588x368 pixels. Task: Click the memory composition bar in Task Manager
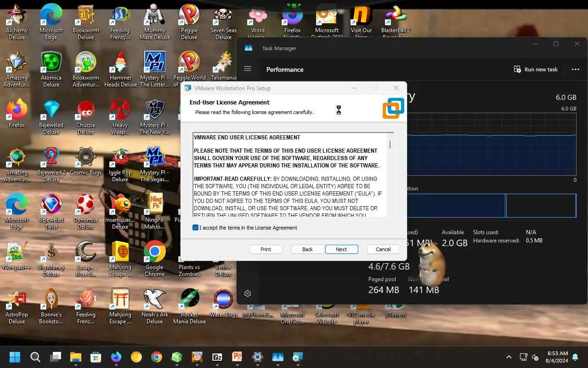pyautogui.click(x=492, y=206)
